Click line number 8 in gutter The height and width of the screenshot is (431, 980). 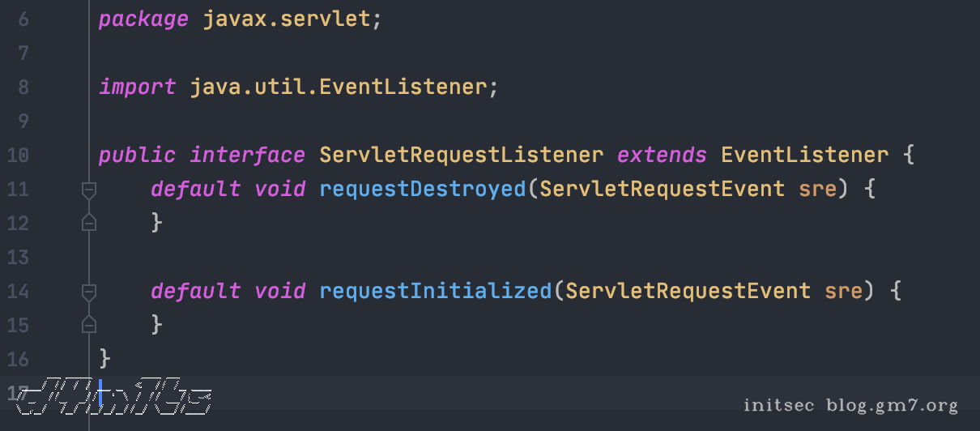23,87
